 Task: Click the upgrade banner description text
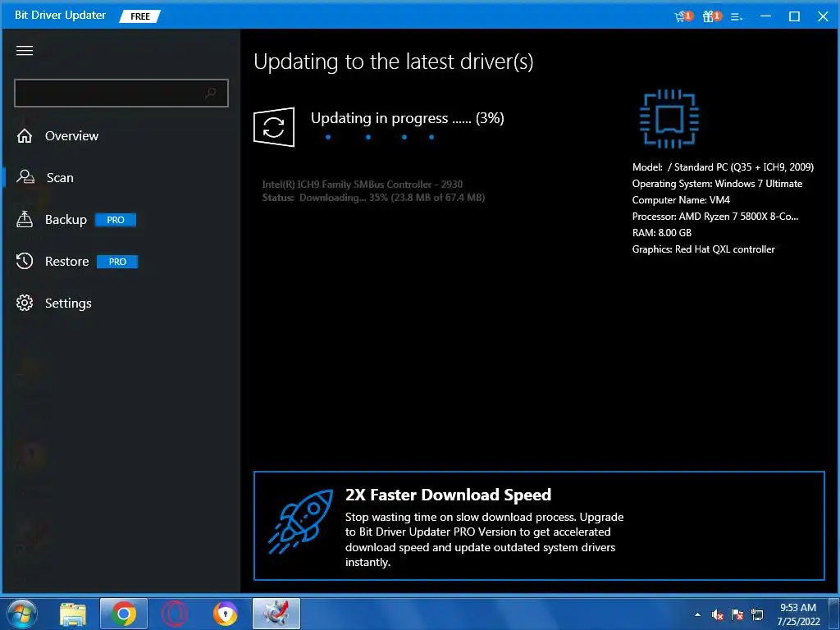coord(484,540)
